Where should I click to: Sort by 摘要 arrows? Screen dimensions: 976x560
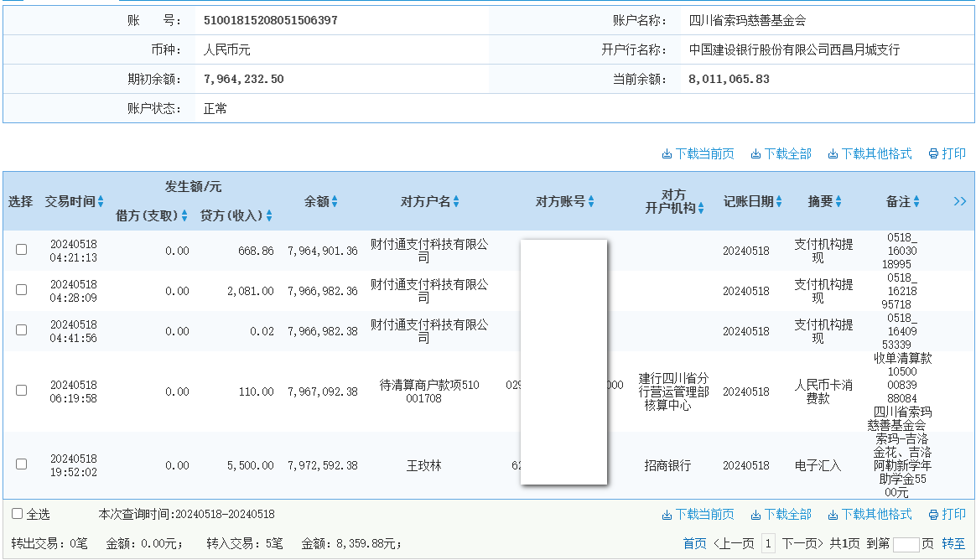point(838,201)
